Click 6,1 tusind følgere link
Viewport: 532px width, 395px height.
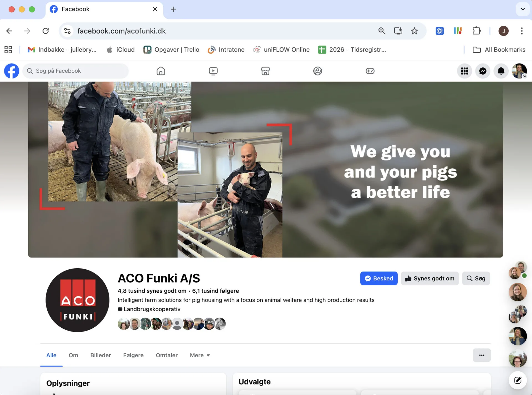(x=216, y=291)
